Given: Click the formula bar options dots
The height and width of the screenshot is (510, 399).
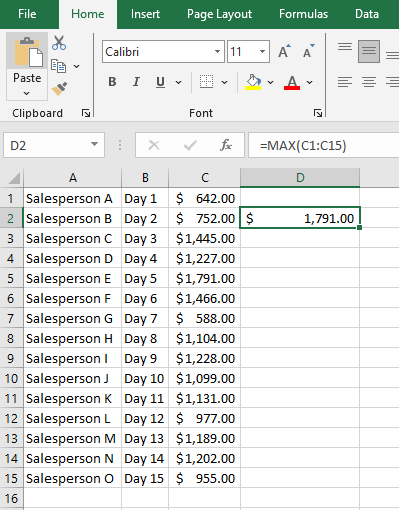Looking at the screenshot, I should coord(120,145).
